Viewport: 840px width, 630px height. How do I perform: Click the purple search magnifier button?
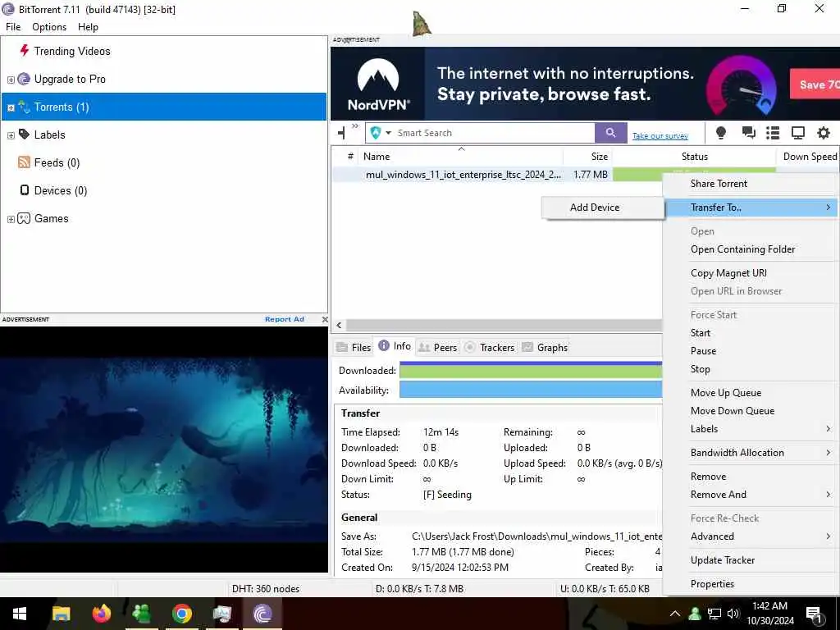pos(610,132)
